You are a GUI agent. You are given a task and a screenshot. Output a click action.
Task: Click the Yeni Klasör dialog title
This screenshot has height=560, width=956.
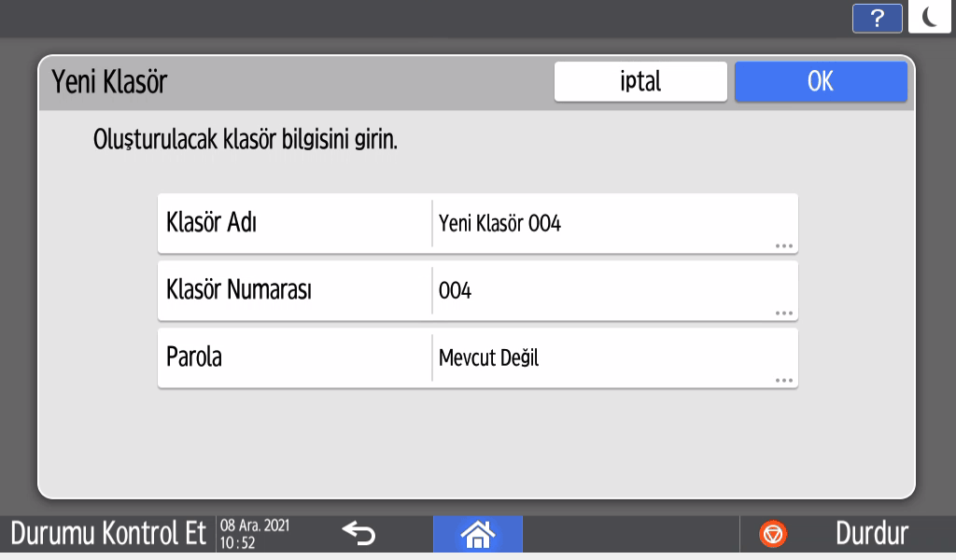109,82
